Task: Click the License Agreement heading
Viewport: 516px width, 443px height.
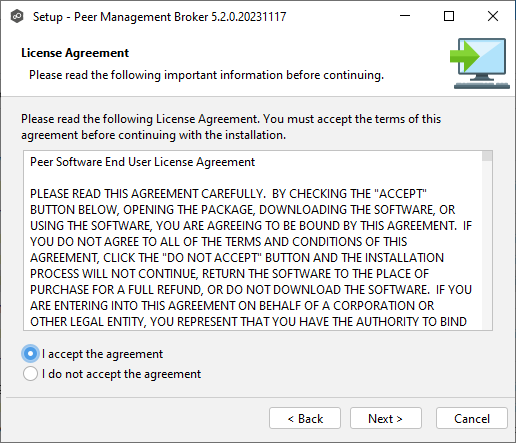Action: pyautogui.click(x=75, y=53)
